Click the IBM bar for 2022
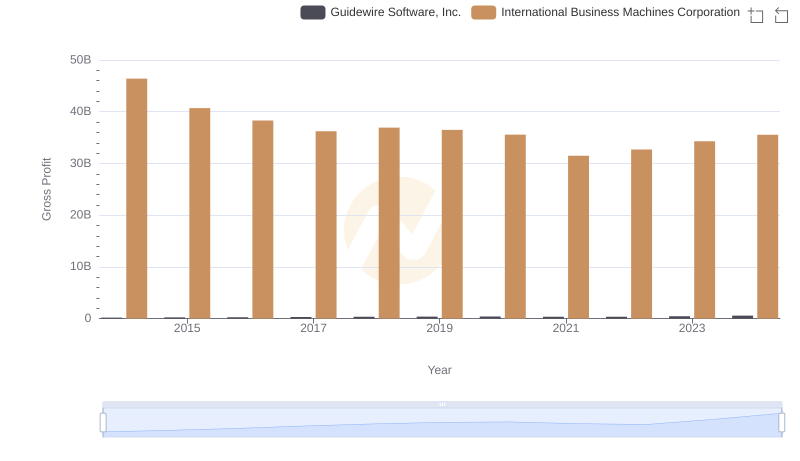800x461 pixels. [641, 234]
